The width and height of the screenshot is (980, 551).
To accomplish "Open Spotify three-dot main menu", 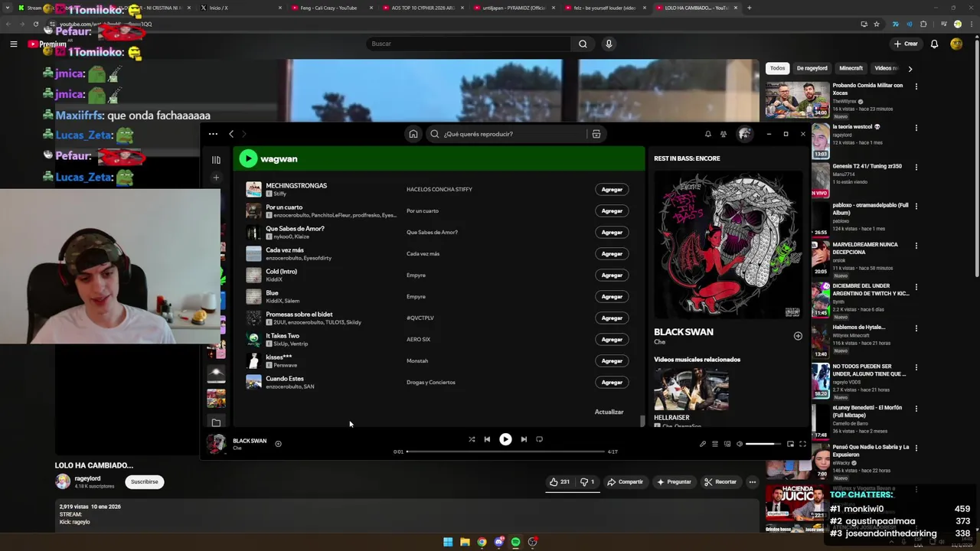I will click(213, 134).
